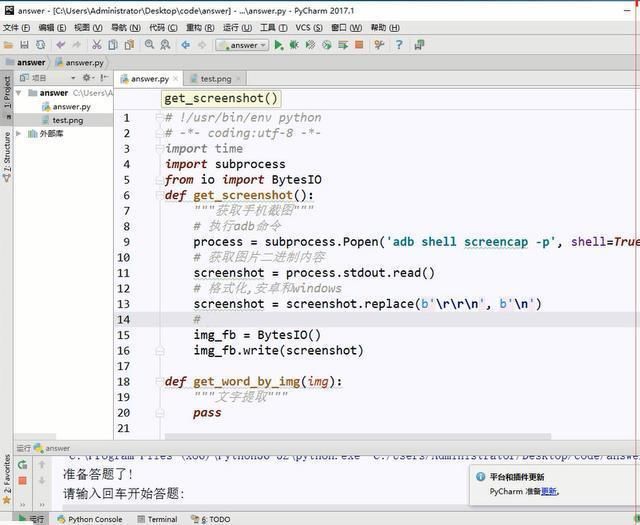Rerun answer in the run panel
The height and width of the screenshot is (525, 640).
[x=22, y=465]
